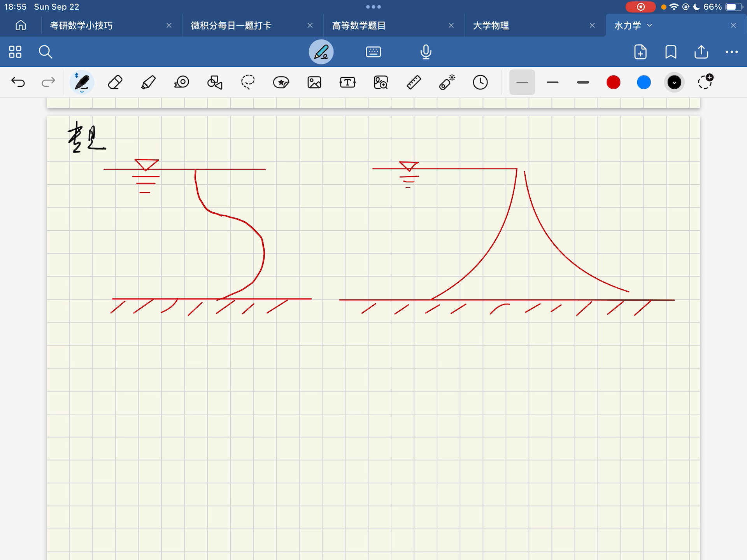Image resolution: width=747 pixels, height=560 pixels.
Task: Toggle the ruler tool
Action: coord(414,82)
